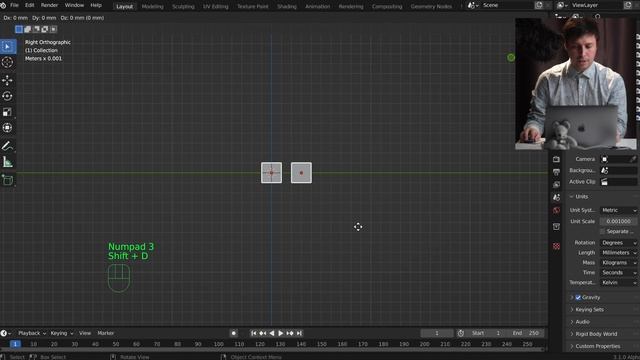Set selection mode to subtract
640x360 pixels.
click(36, 29)
